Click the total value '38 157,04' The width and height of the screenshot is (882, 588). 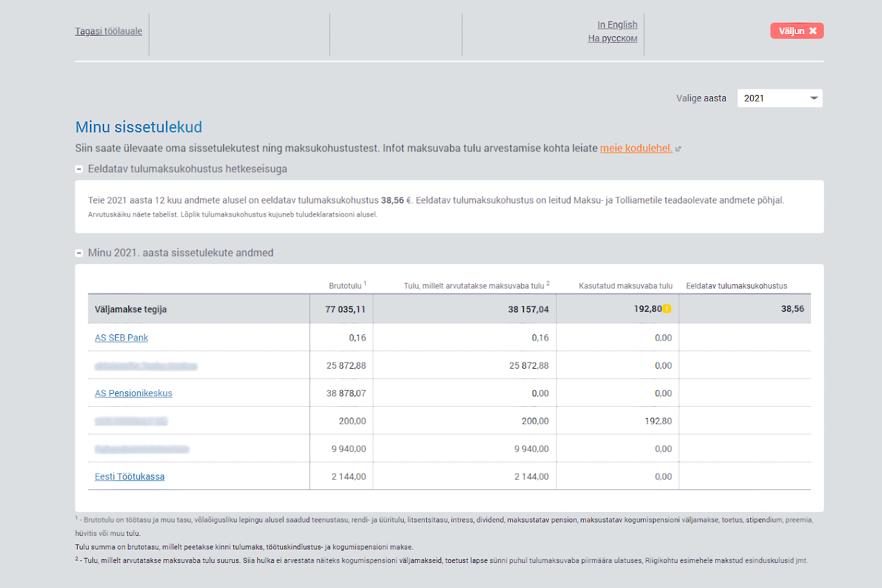pos(529,309)
